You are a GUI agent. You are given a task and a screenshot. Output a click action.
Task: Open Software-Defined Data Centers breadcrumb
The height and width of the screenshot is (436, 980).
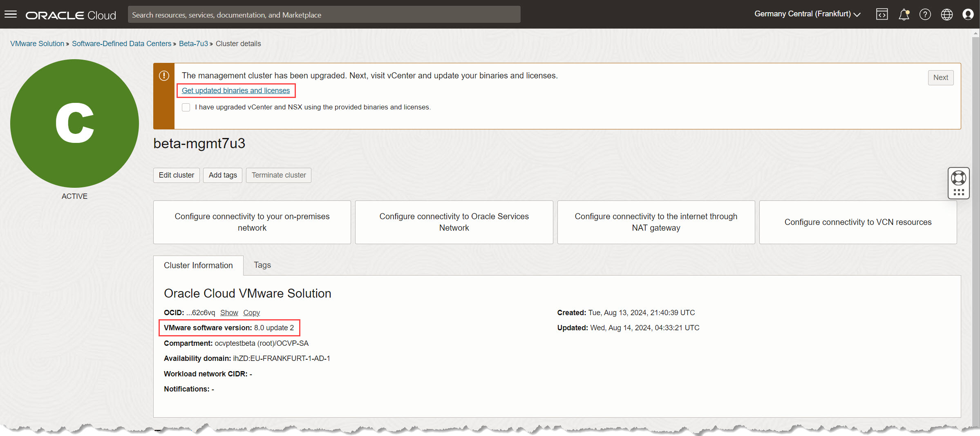pos(121,44)
